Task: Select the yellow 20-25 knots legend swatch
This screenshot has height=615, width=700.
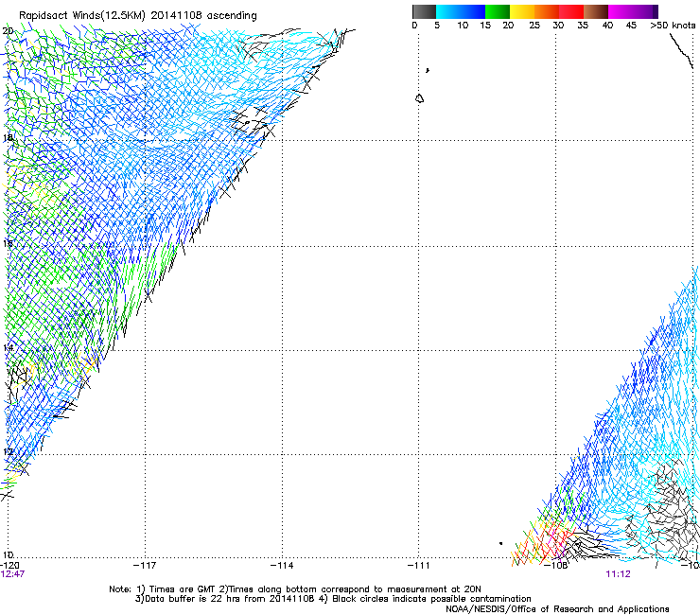Action: coord(522,11)
